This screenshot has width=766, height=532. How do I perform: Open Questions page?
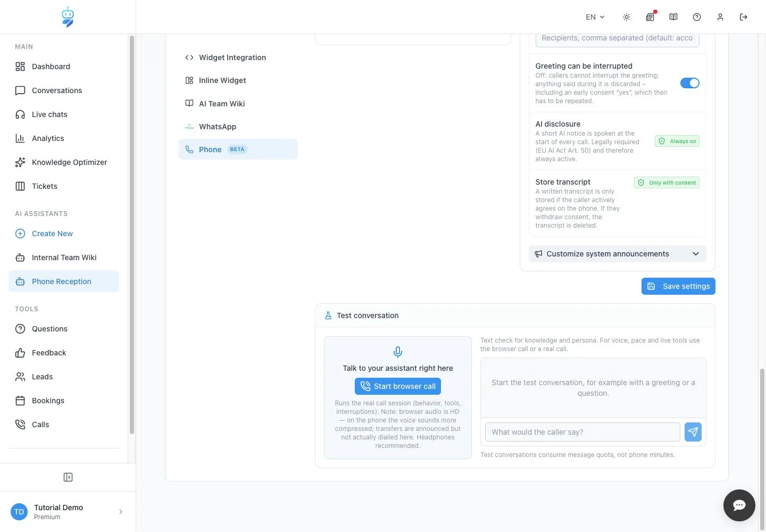pos(64,329)
